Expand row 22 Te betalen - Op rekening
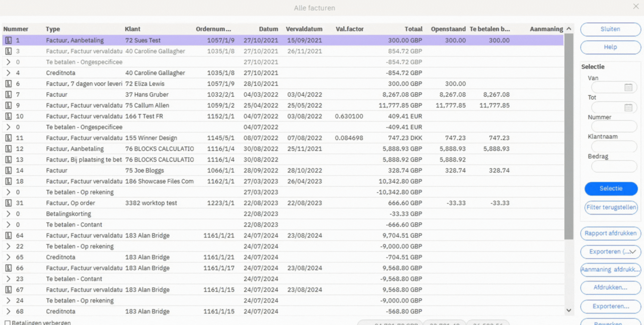 point(8,246)
